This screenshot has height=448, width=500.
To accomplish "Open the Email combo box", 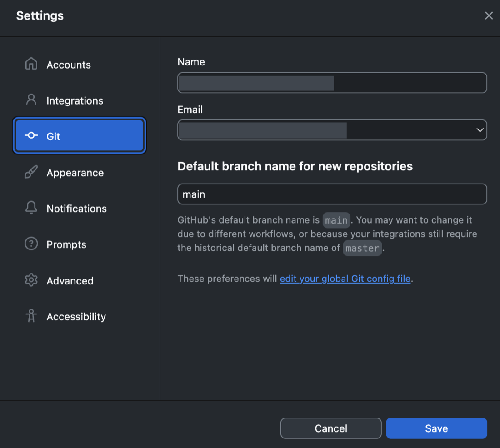I will click(332, 130).
